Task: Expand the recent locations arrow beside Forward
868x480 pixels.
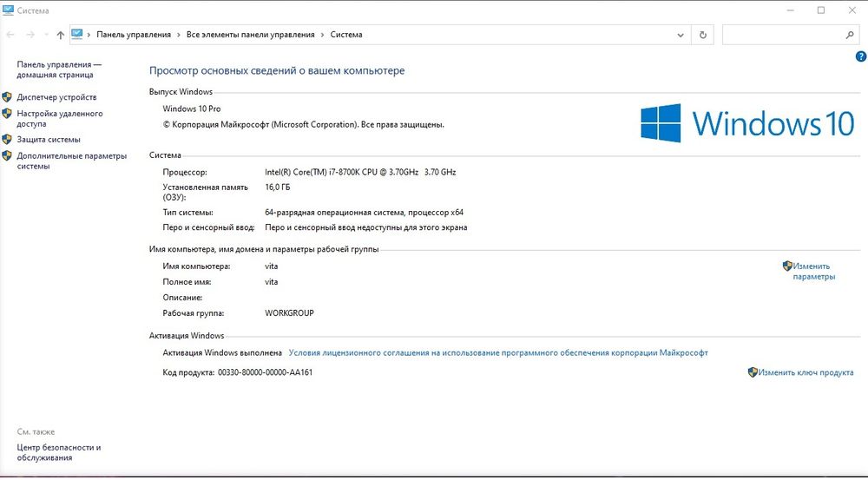Action: pos(47,35)
